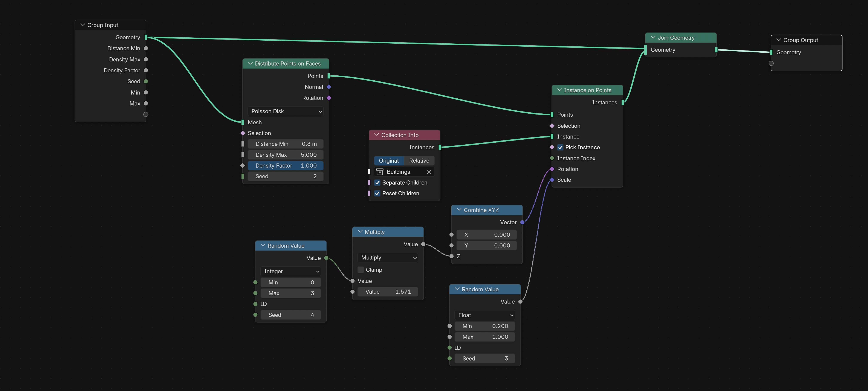The width and height of the screenshot is (868, 391).
Task: Select the Original transform space
Action: 388,161
